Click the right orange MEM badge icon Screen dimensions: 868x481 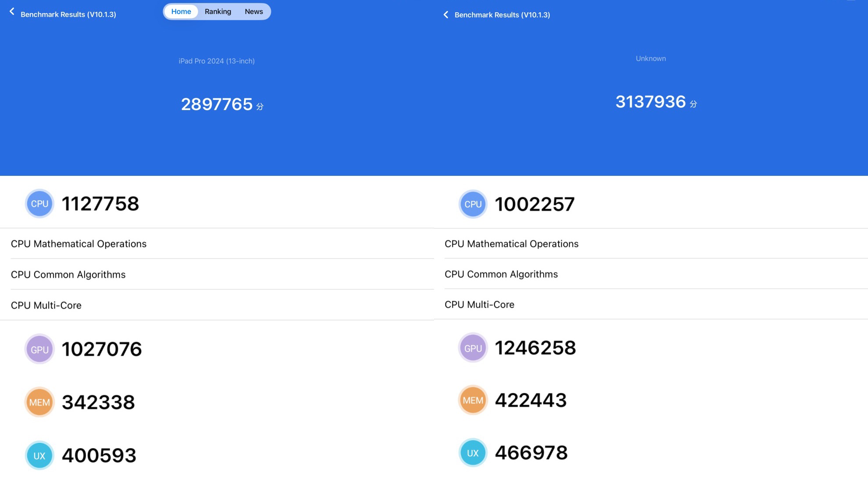point(473,400)
